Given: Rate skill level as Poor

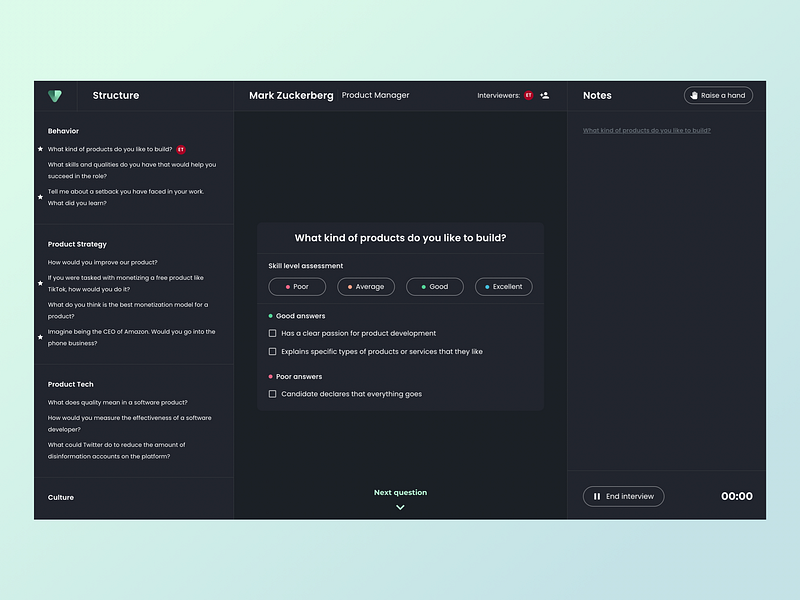Looking at the screenshot, I should (x=297, y=287).
